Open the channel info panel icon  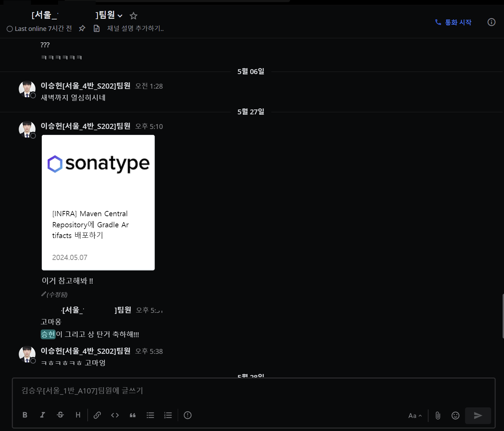(x=491, y=22)
